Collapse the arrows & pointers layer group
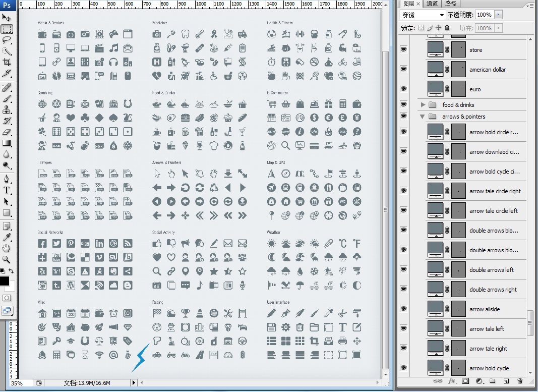Viewport: 538px width, 392px height. 423,117
